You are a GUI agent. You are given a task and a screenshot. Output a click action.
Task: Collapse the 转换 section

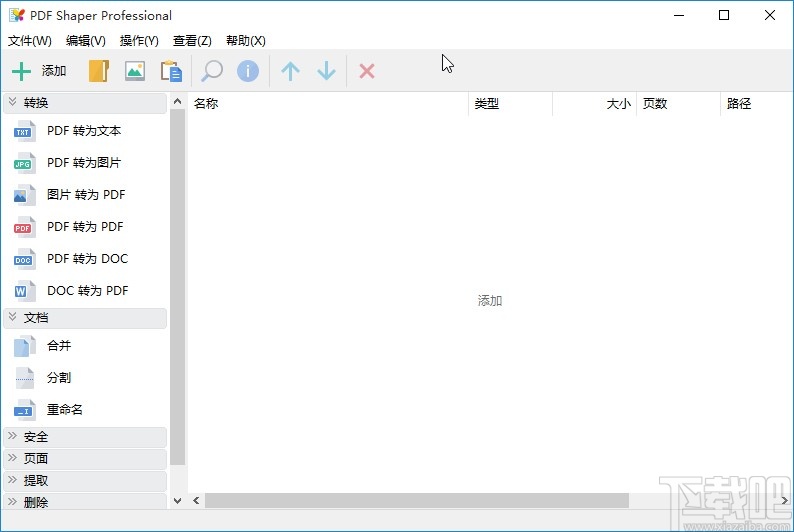pos(85,103)
